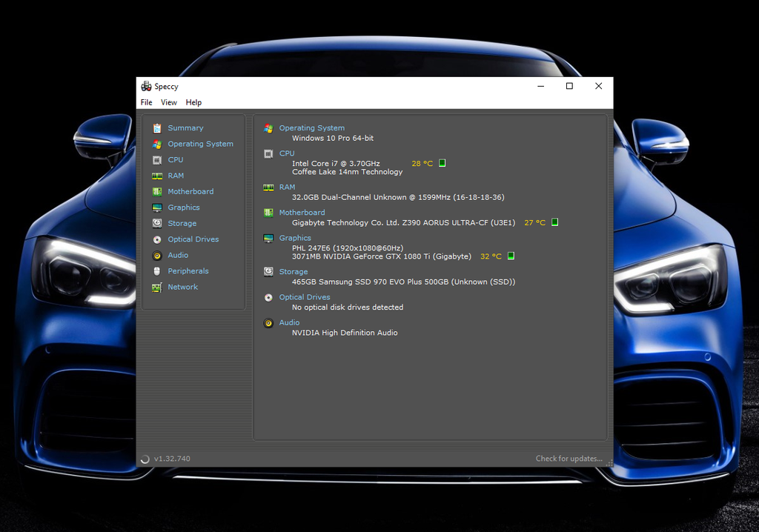Click the green CPU temperature indicator
The width and height of the screenshot is (759, 532).
pyautogui.click(x=443, y=163)
